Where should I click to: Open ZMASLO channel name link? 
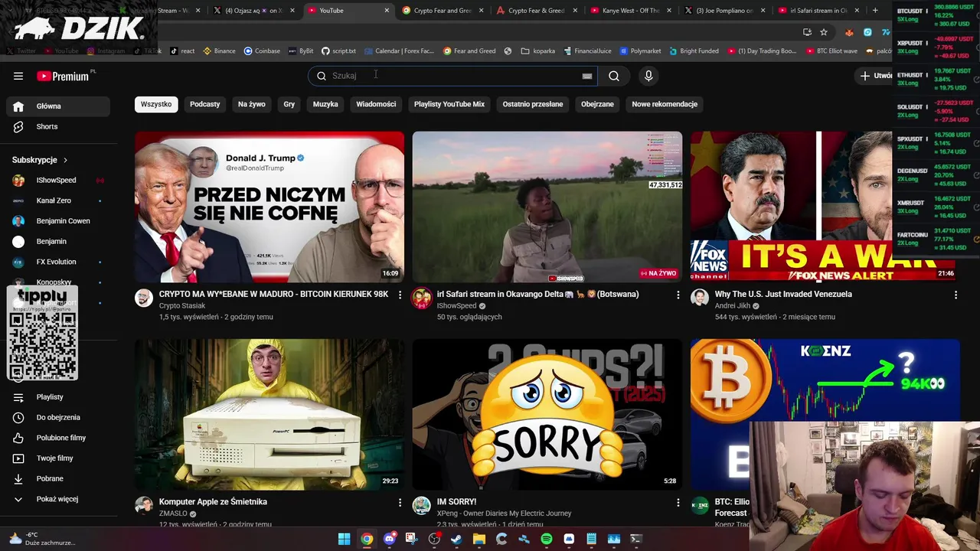[x=173, y=514]
